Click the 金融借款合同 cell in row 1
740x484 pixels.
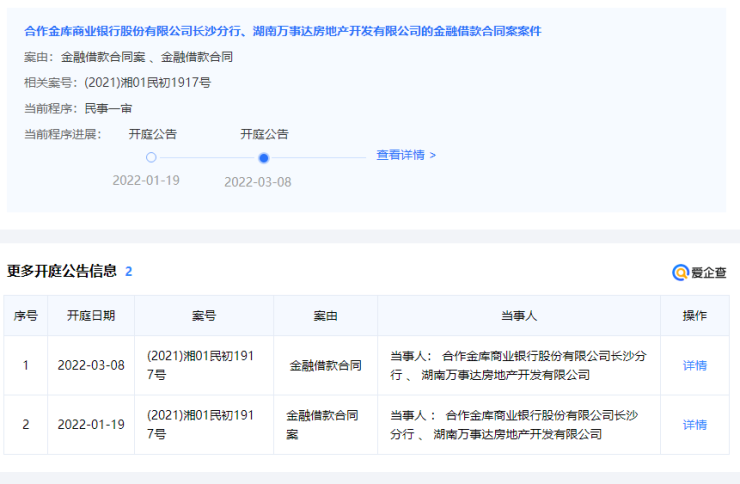(x=326, y=366)
